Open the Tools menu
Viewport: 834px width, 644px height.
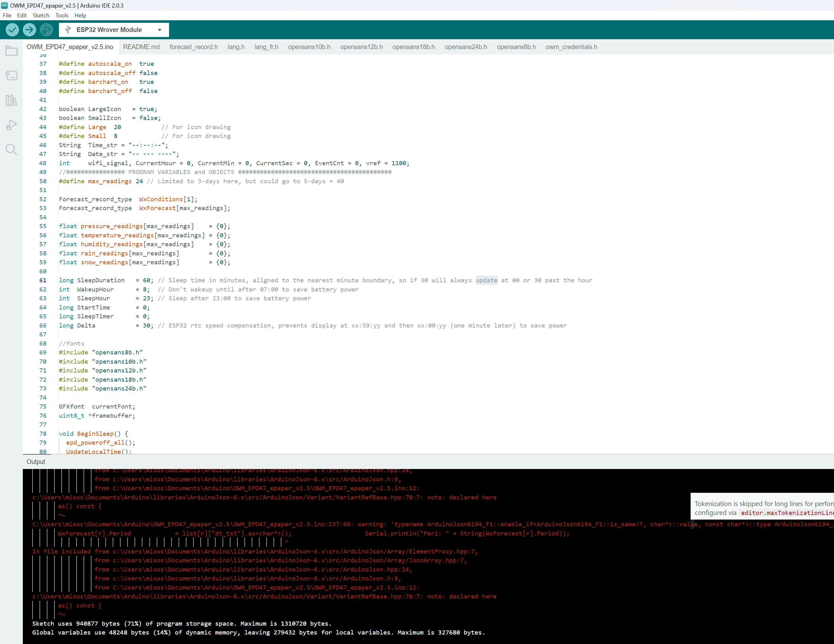[x=62, y=15]
